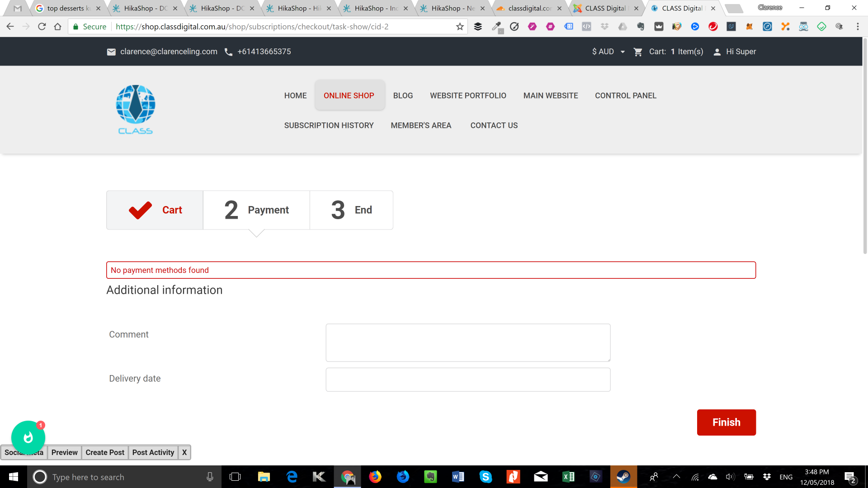The width and height of the screenshot is (868, 488).
Task: Click the user profile icon beside Hi Super
Action: pos(717,52)
